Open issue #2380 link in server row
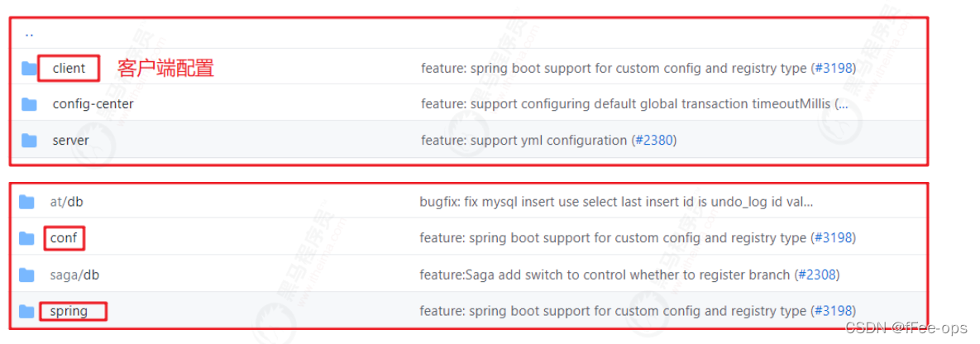The image size is (980, 344). point(653,141)
